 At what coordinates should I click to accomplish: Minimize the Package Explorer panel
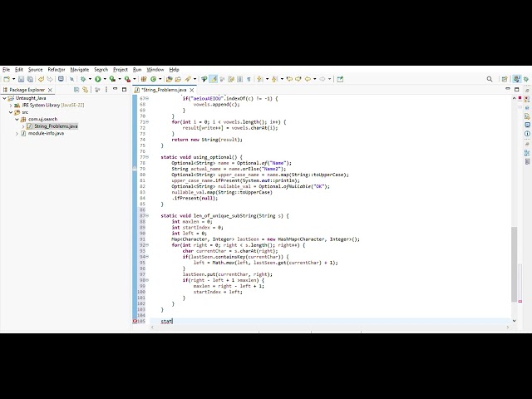(x=115, y=89)
